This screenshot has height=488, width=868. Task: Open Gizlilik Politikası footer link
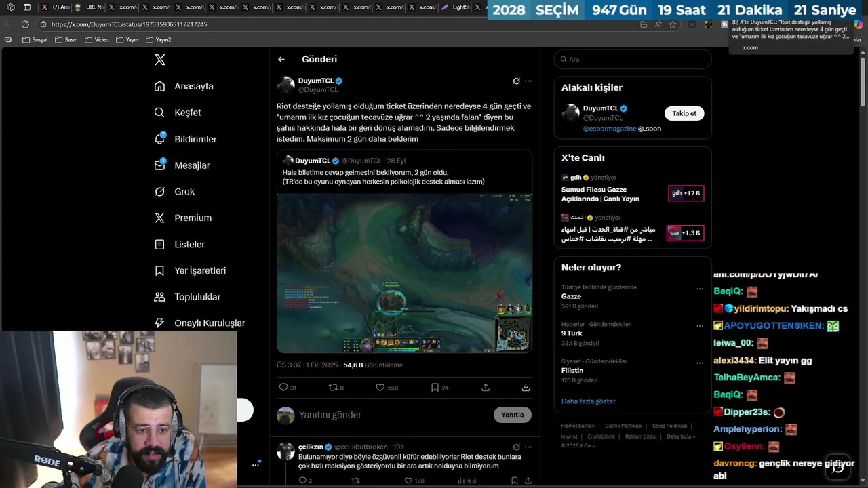tap(623, 426)
